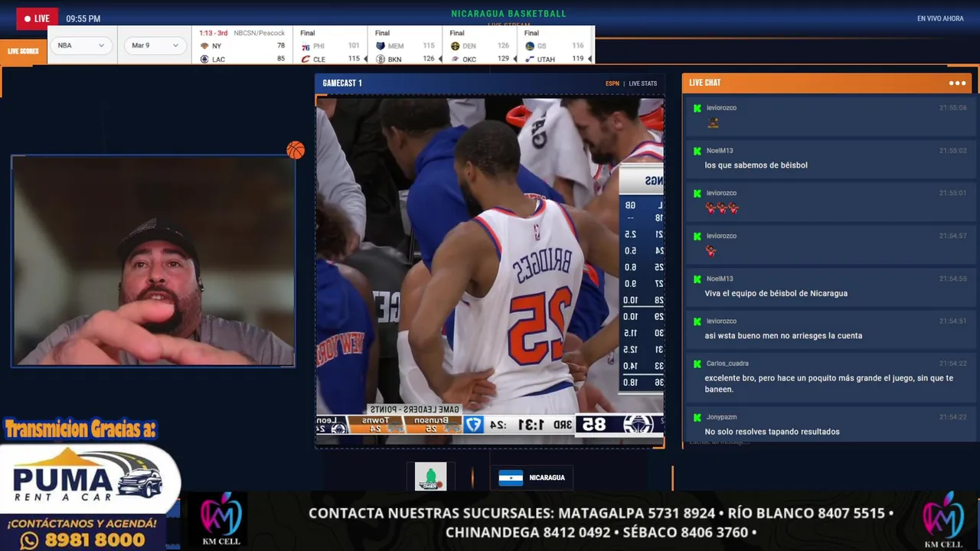Click the basketball icon above the webcam
The image size is (980, 551).
point(296,150)
